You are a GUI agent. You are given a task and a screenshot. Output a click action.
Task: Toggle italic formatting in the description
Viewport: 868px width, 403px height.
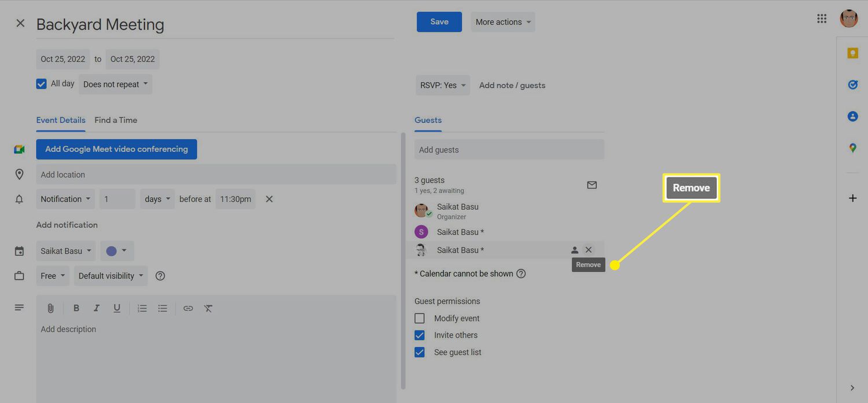click(x=97, y=308)
